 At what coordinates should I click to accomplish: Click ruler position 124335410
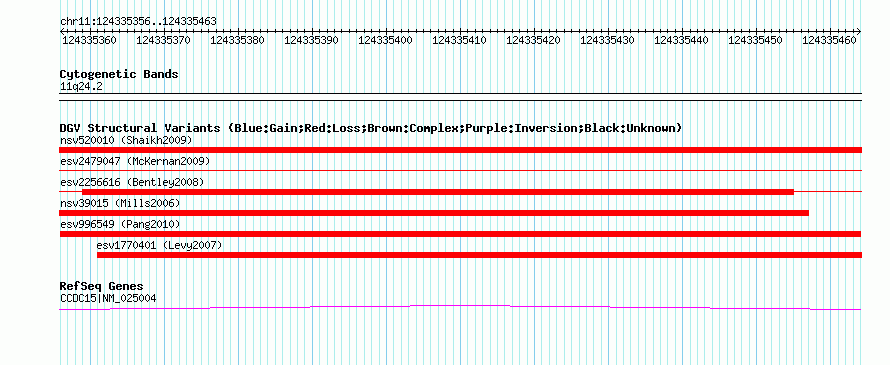(x=460, y=40)
